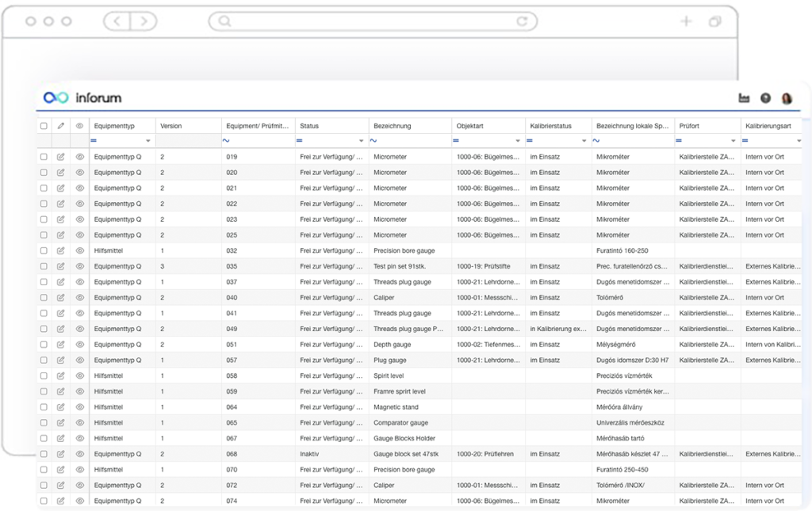
Task: Open the Kalibrierstatus filter dropdown
Action: pos(584,141)
